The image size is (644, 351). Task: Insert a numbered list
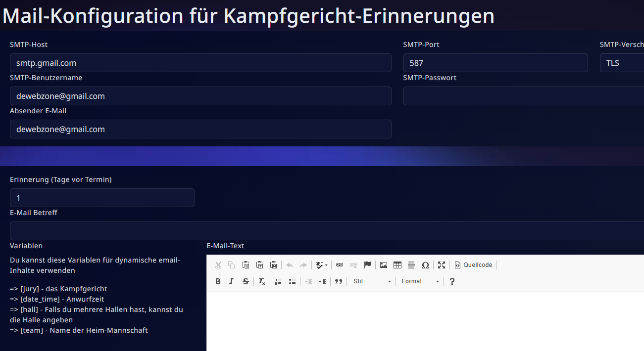click(x=278, y=281)
